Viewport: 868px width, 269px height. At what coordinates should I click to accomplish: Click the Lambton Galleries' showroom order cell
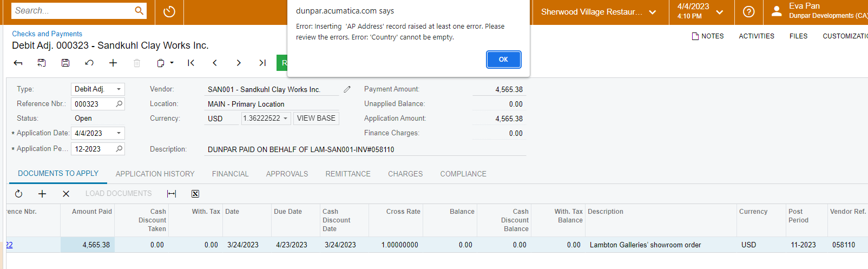click(x=661, y=245)
